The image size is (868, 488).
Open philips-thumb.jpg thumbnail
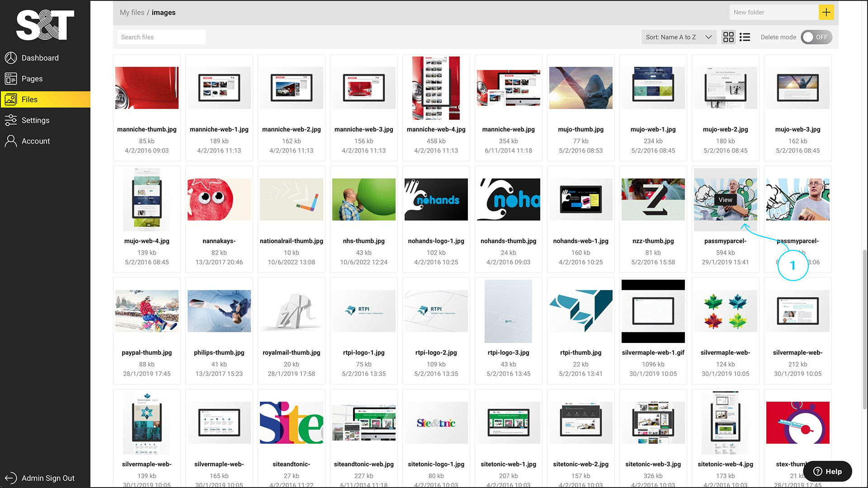click(219, 311)
